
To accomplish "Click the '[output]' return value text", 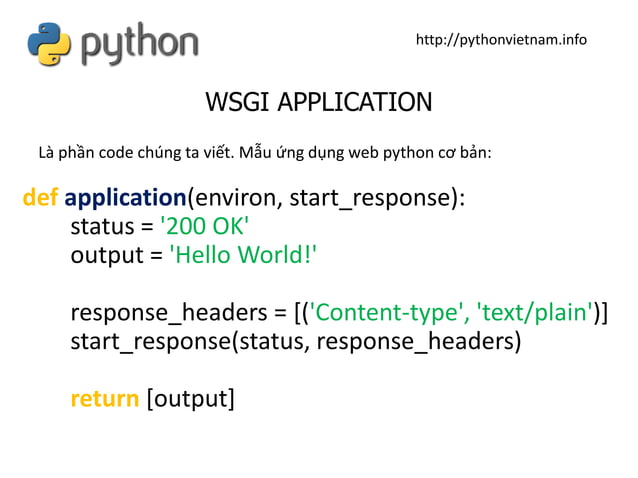I will click(190, 399).
